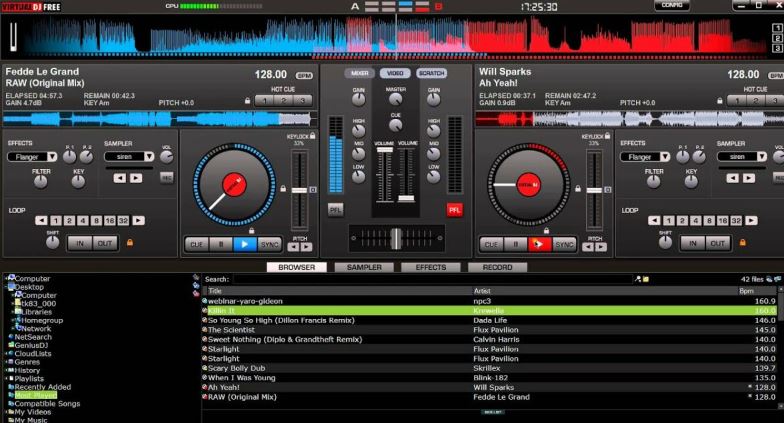784x423 pixels.
Task: Select The Scientist track row
Action: tap(490, 330)
